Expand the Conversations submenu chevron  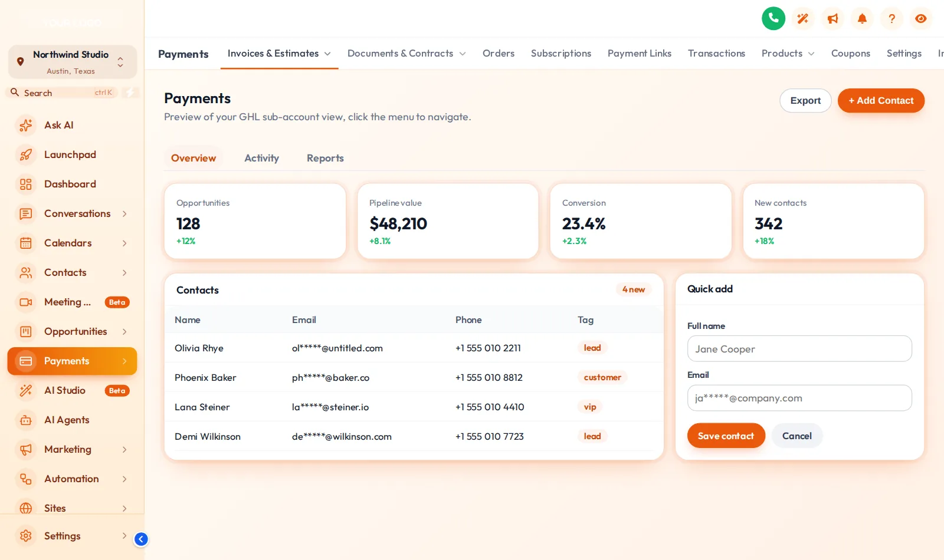[x=124, y=213]
